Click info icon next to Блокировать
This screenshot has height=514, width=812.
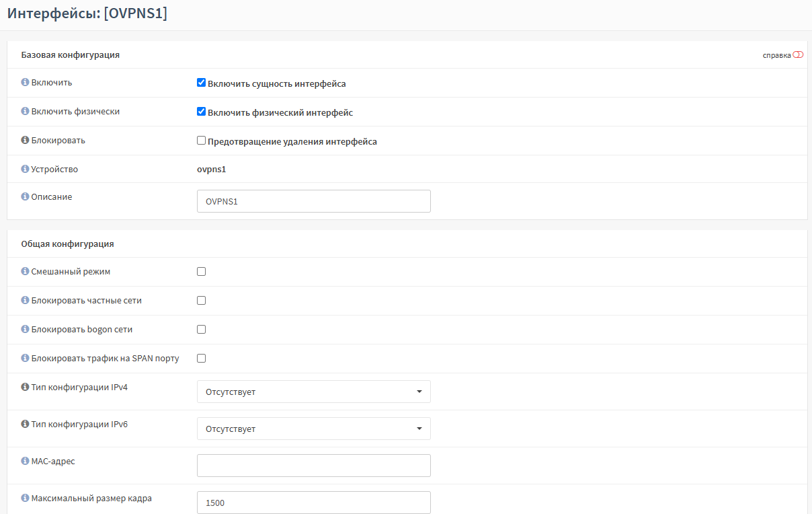pyautogui.click(x=25, y=140)
